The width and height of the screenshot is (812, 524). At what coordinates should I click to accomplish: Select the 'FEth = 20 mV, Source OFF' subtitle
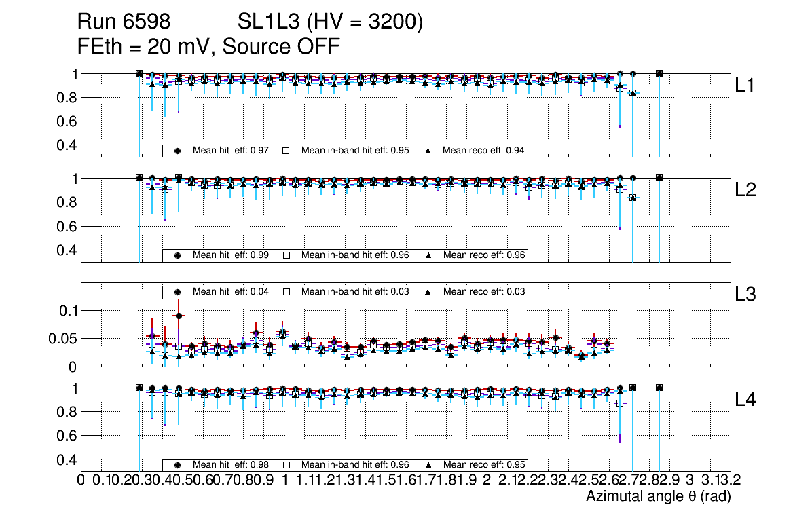point(208,46)
